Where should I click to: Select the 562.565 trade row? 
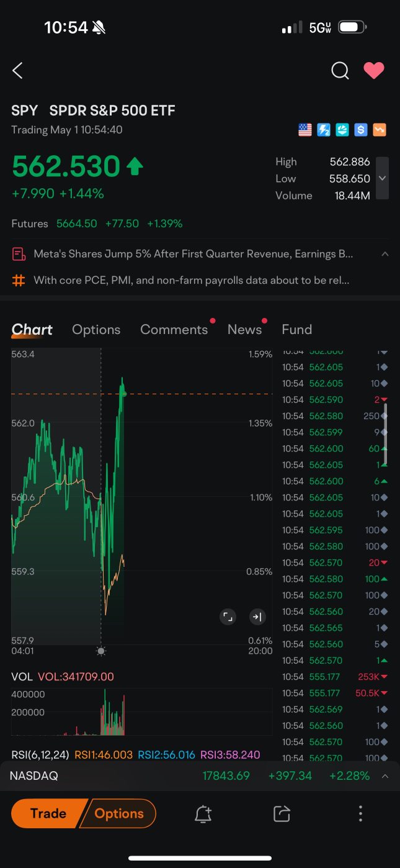pyautogui.click(x=335, y=628)
